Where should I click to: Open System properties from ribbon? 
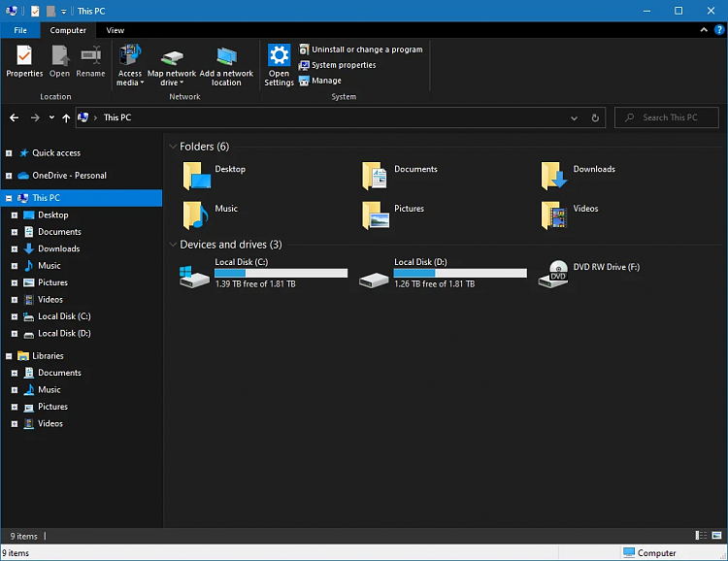click(x=338, y=65)
